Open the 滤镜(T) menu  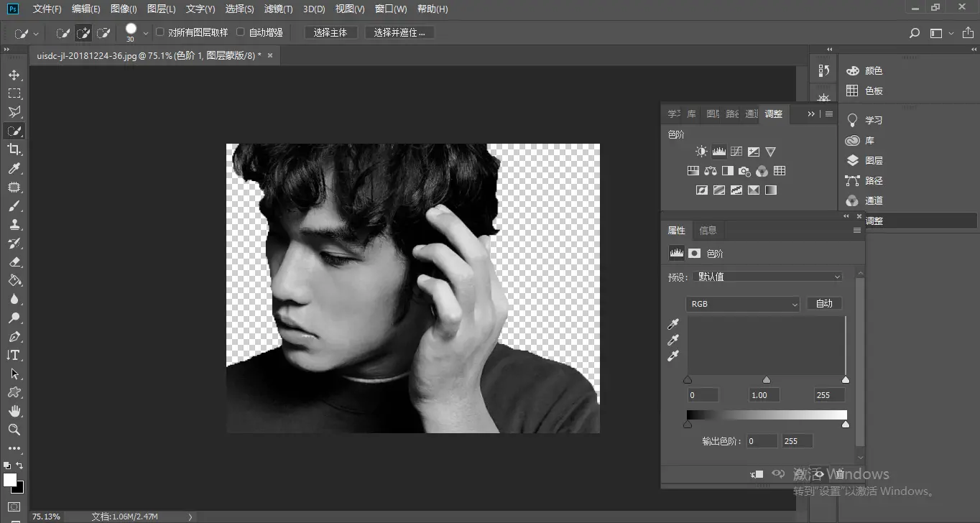(x=278, y=9)
